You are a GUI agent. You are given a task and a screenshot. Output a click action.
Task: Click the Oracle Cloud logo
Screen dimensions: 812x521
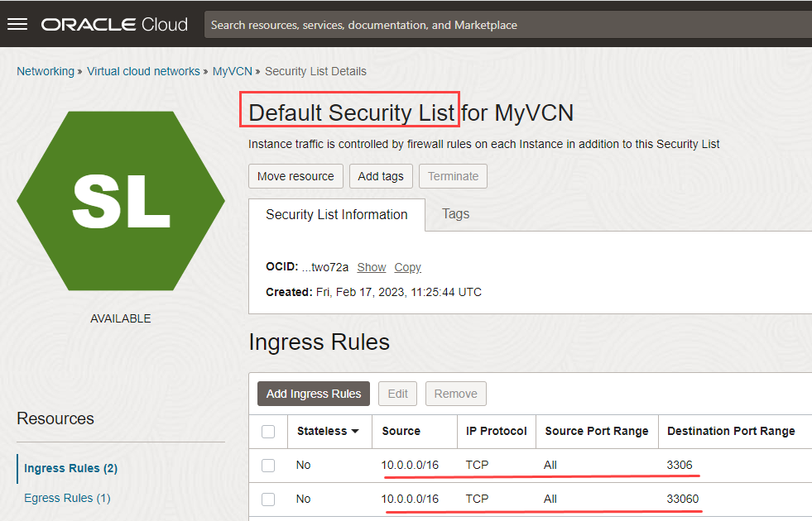pyautogui.click(x=114, y=23)
